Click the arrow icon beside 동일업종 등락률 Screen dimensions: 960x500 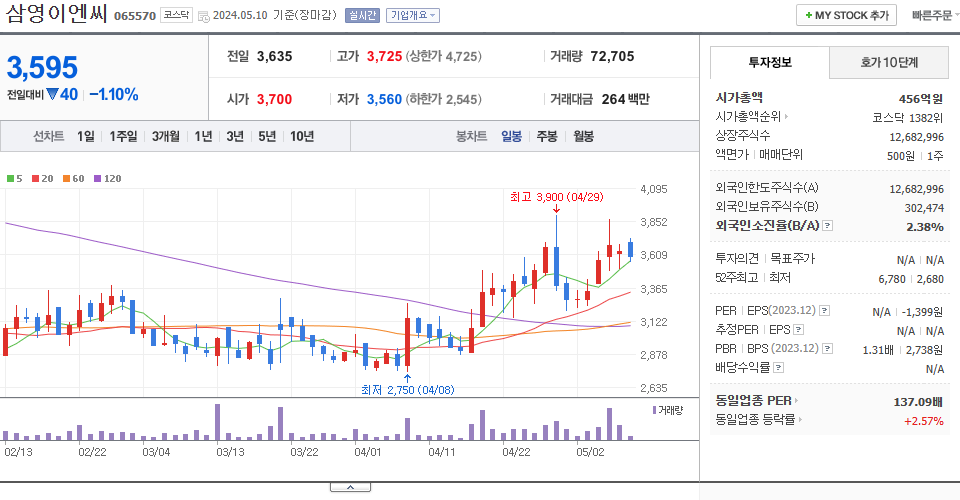800,420
